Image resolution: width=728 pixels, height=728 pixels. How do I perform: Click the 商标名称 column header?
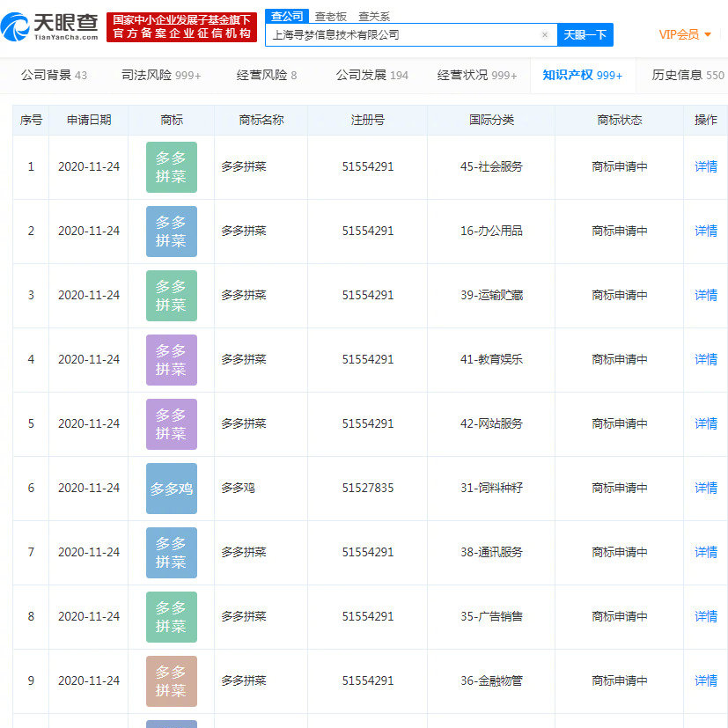click(x=261, y=121)
